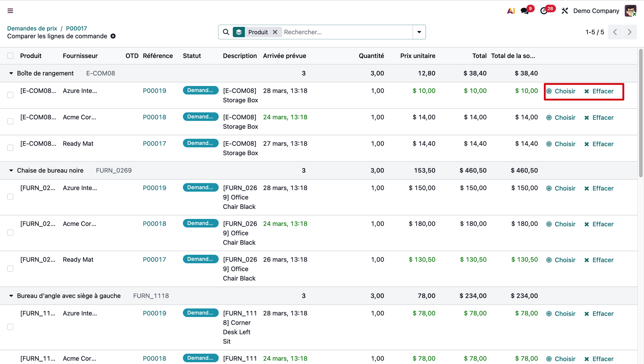Open reference P00018 for Acme Storage Box
This screenshot has width=644, height=364.
coord(154,117)
